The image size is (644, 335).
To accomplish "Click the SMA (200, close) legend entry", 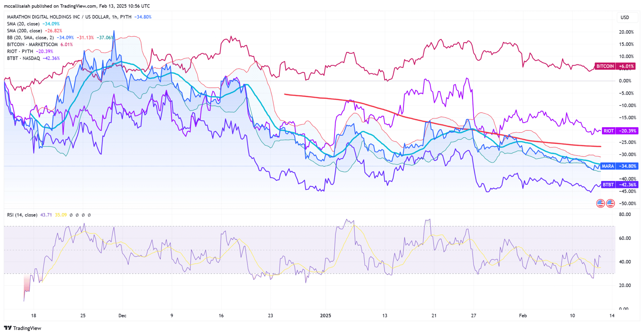I will click(25, 31).
